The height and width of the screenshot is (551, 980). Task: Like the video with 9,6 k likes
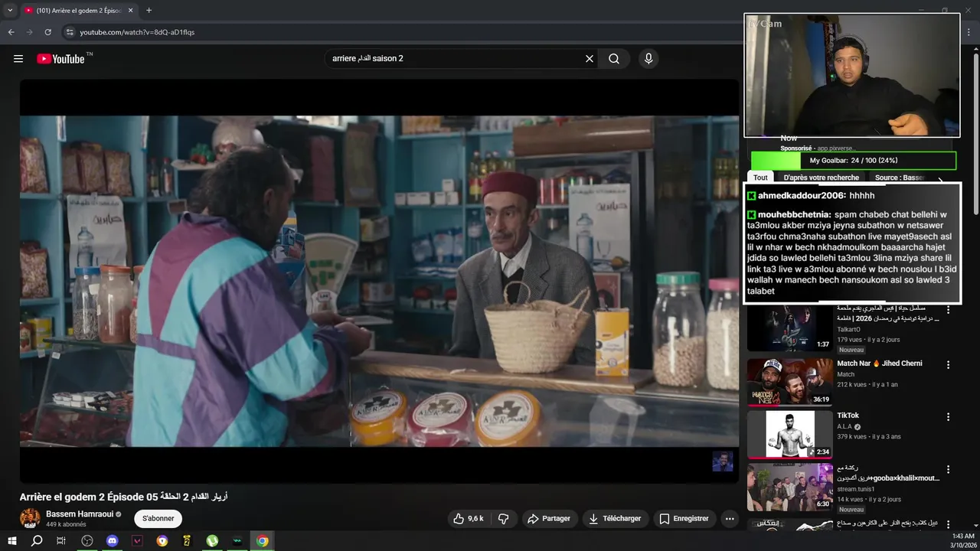pos(469,518)
